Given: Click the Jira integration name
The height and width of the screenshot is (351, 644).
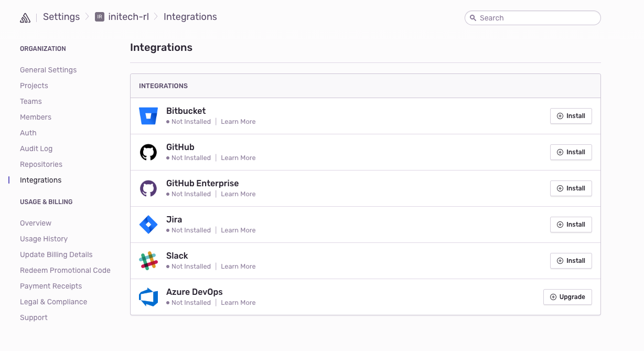Looking at the screenshot, I should point(174,219).
